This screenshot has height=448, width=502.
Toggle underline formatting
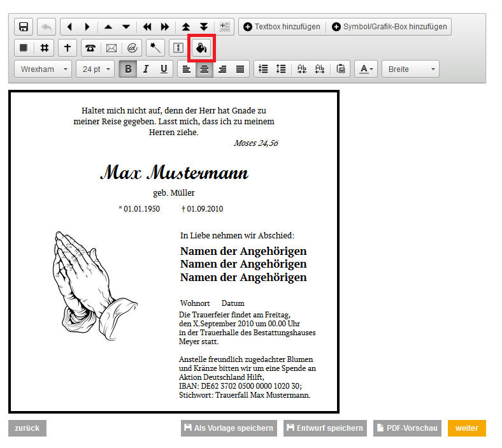pos(164,69)
